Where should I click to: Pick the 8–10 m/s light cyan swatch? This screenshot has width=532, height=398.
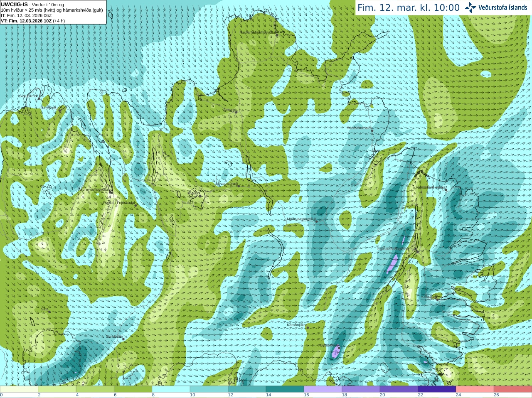[x=171, y=389]
